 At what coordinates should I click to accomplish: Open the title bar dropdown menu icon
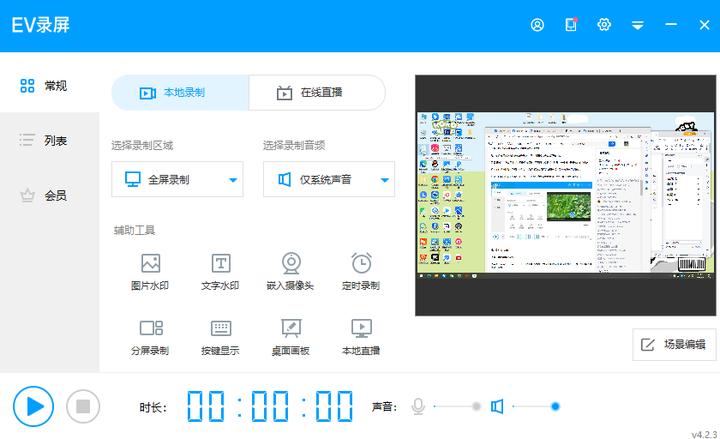[637, 25]
